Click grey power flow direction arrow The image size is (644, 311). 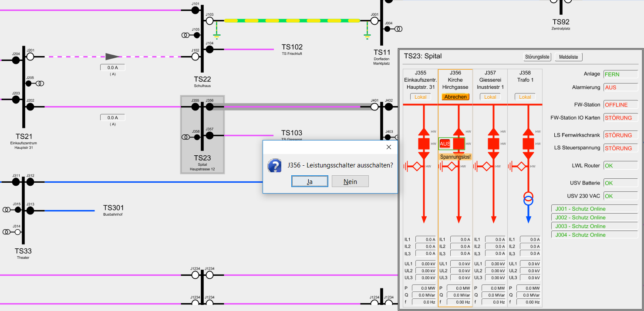pyautogui.click(x=112, y=57)
